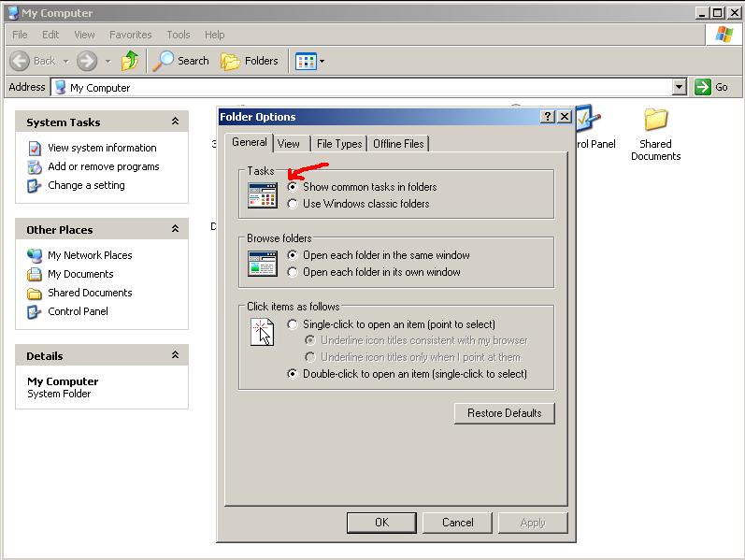Screen dimensions: 745x560
Task: Open the Back history dropdown arrow
Action: point(66,62)
